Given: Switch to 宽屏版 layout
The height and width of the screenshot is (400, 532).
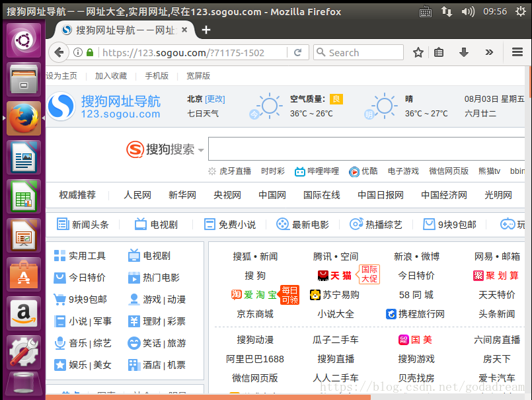Looking at the screenshot, I should pyautogui.click(x=198, y=76).
